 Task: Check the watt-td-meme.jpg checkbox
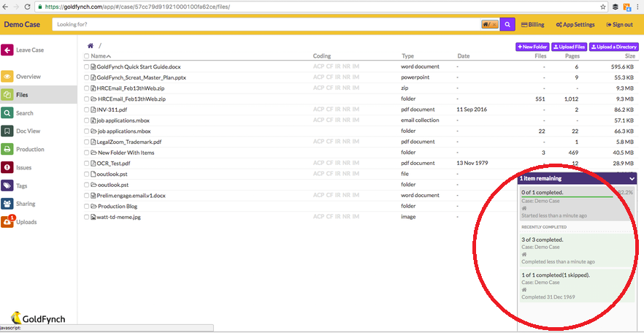pyautogui.click(x=87, y=217)
